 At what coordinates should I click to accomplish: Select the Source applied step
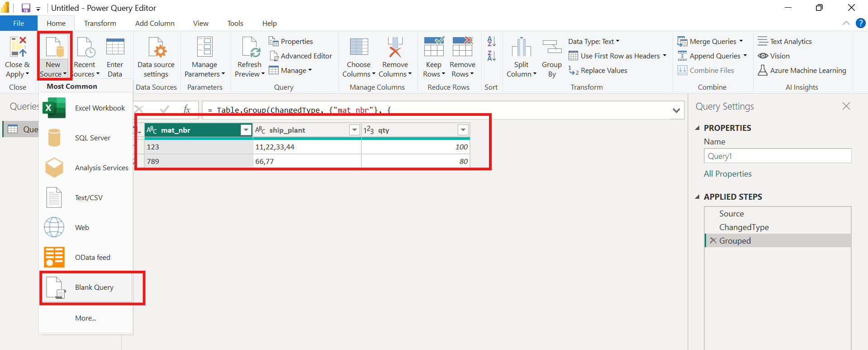tap(778, 214)
